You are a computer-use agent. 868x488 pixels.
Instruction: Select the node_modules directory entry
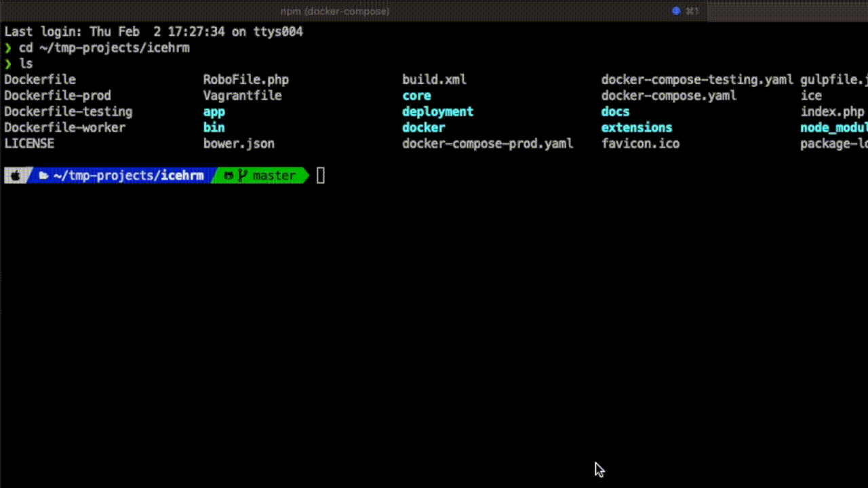pyautogui.click(x=834, y=127)
